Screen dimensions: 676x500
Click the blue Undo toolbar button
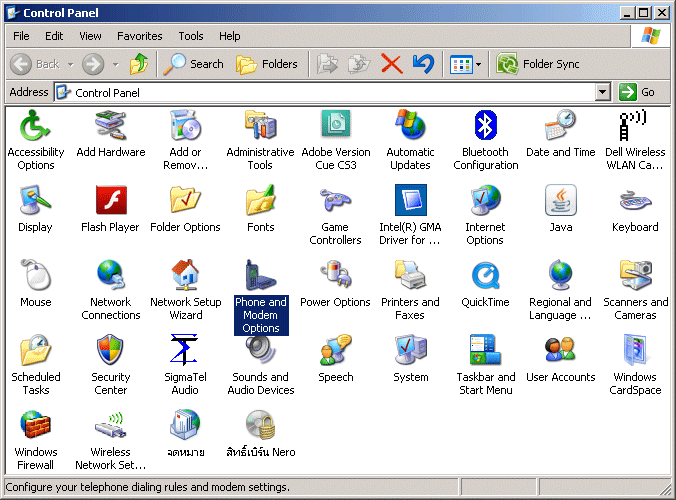(x=423, y=64)
